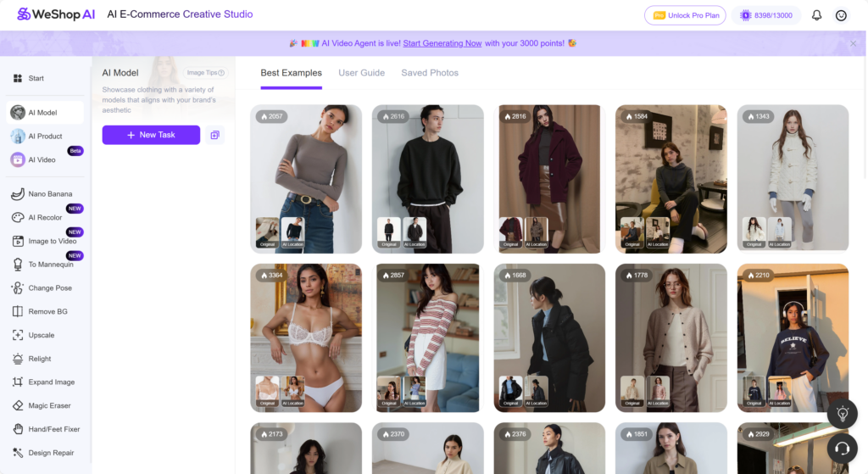This screenshot has height=474, width=868.
Task: Select the Remove BG tool icon
Action: (x=18, y=312)
